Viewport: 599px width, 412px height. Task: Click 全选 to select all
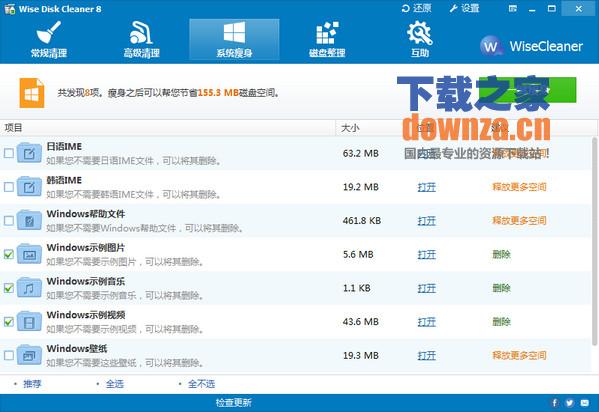click(115, 383)
